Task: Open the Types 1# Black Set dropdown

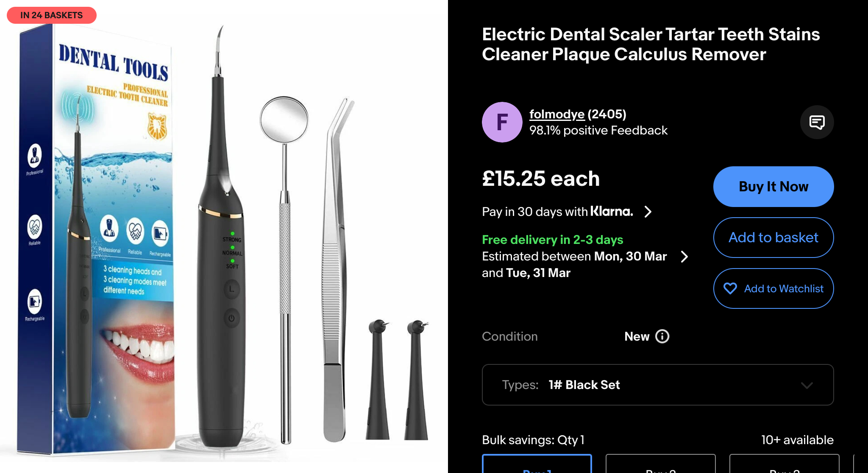Action: click(x=658, y=385)
